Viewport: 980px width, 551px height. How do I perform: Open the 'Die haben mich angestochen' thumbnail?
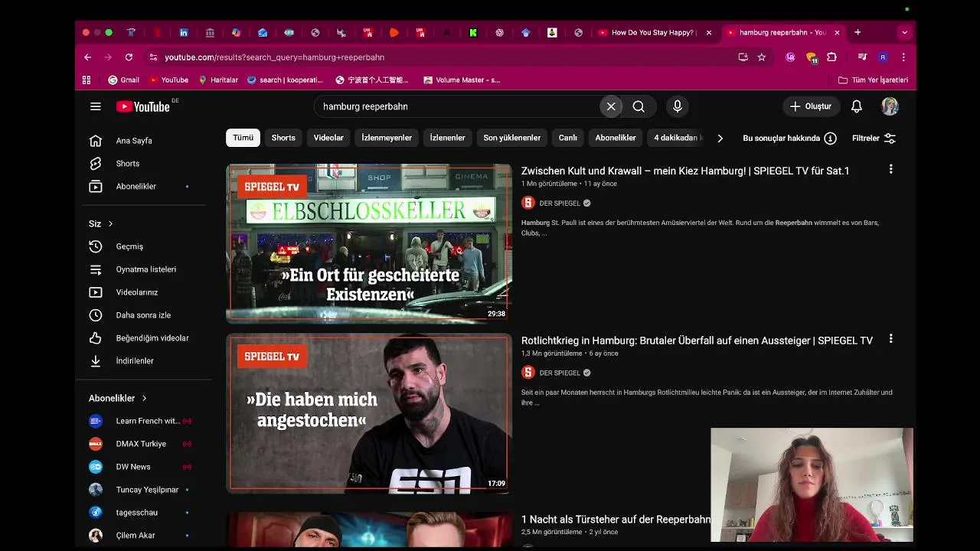point(369,413)
